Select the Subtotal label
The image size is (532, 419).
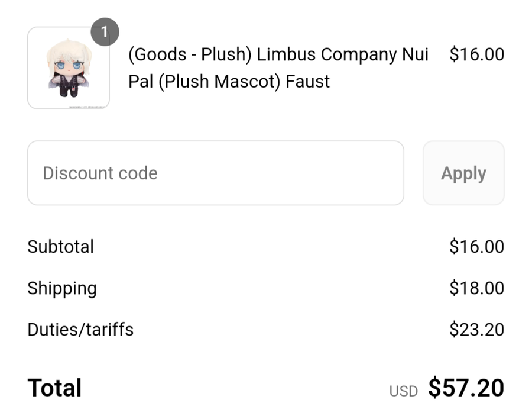pos(61,247)
